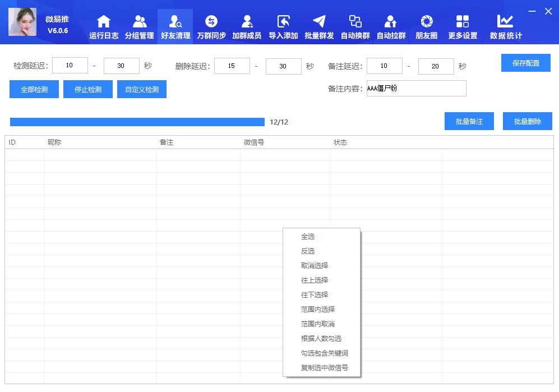559x392 pixels.
Task: Select the 万群同步 sync icon
Action: pos(211,22)
